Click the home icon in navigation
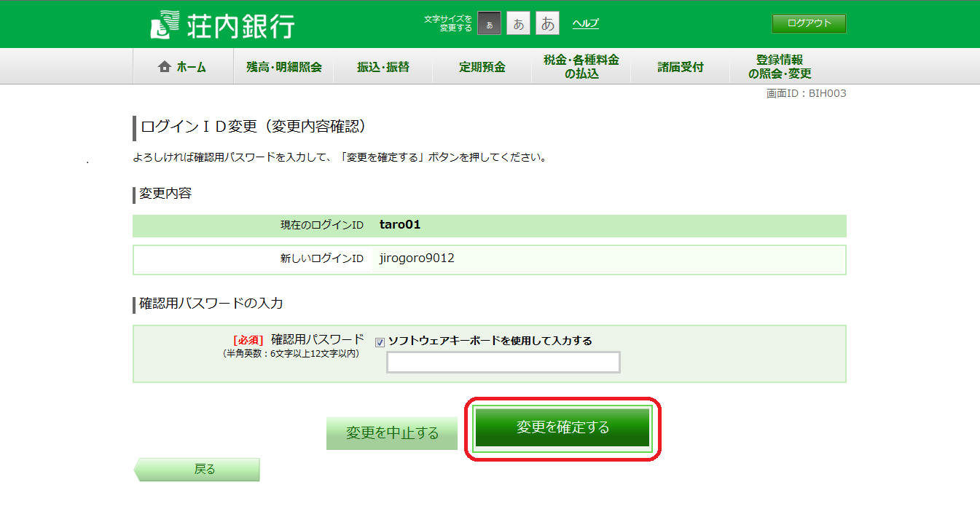This screenshot has width=980, height=506. pyautogui.click(x=165, y=67)
